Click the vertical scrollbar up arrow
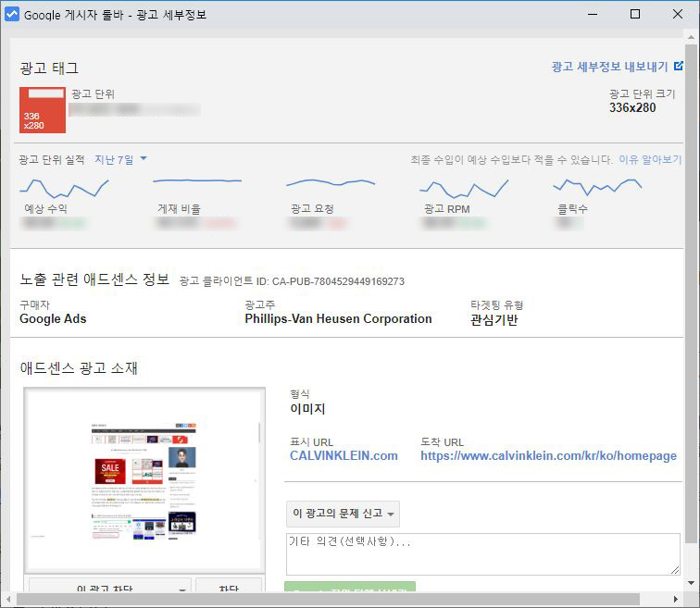This screenshot has height=608, width=700. tap(691, 37)
